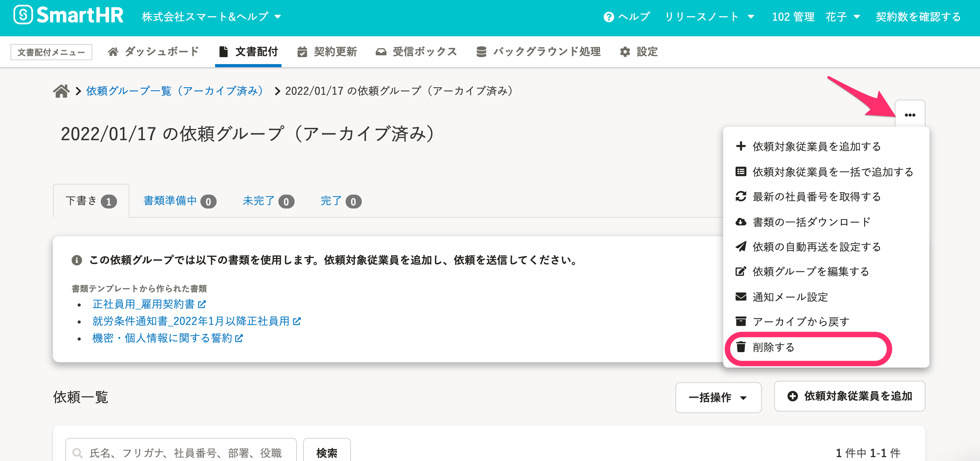Click the 依頼対象従業員を追加 button
The height and width of the screenshot is (461, 980).
coord(849,396)
